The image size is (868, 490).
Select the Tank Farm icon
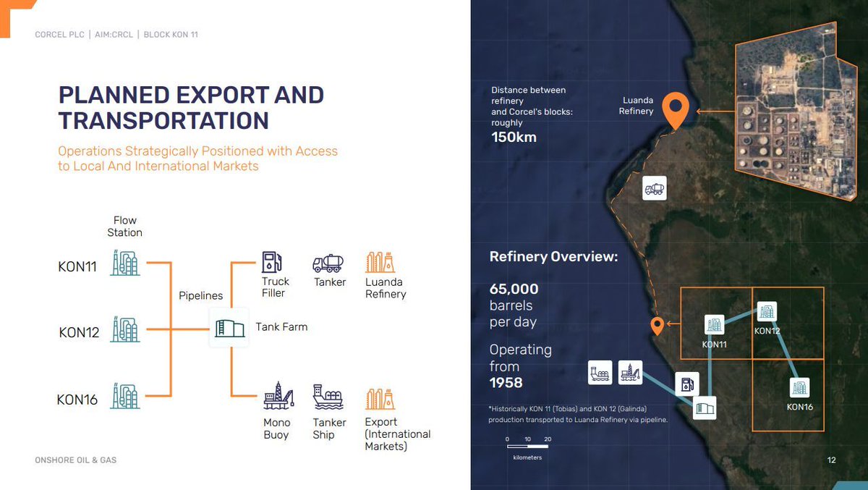pyautogui.click(x=229, y=326)
